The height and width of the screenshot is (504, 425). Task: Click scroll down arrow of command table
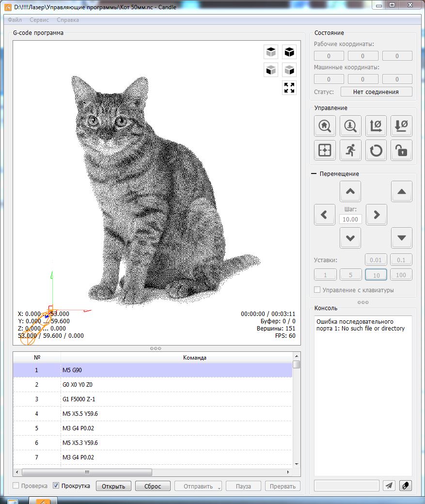point(297,464)
